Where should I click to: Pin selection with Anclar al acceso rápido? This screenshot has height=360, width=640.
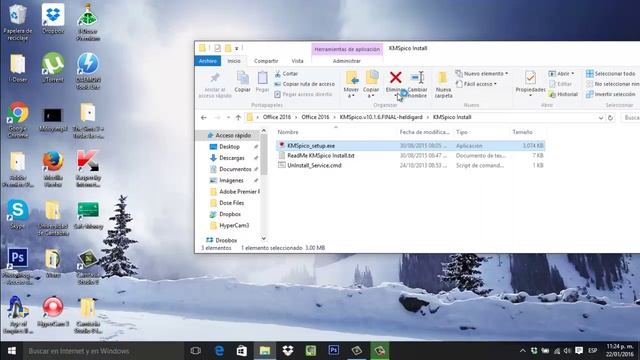point(215,85)
